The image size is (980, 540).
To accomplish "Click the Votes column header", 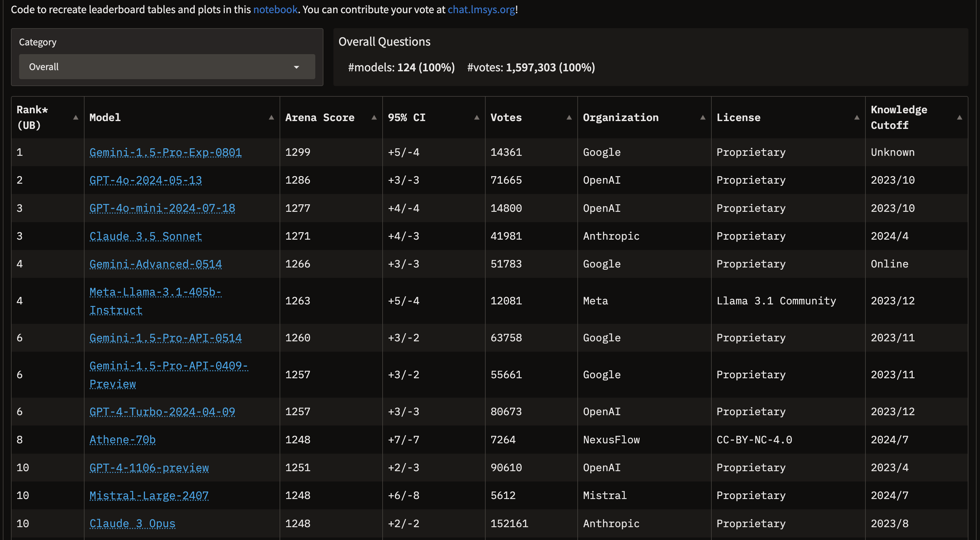I will click(x=531, y=117).
